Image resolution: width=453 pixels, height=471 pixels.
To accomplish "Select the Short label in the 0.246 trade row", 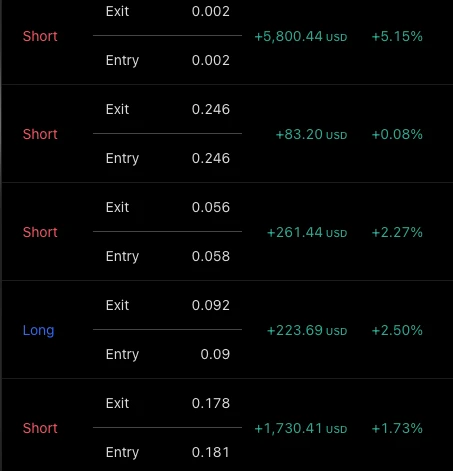I will [40, 134].
